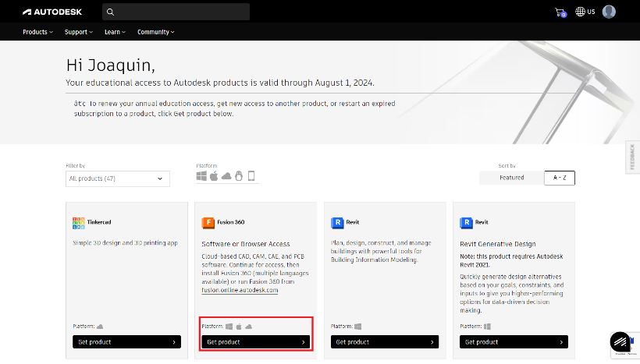Click the search magnifier icon
The width and height of the screenshot is (640, 364).
point(110,12)
